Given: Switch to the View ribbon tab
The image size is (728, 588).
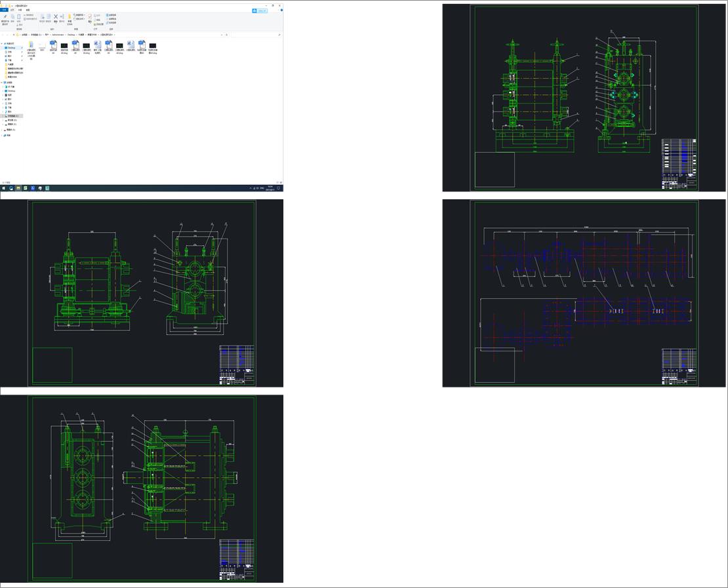Looking at the screenshot, I should pos(28,10).
